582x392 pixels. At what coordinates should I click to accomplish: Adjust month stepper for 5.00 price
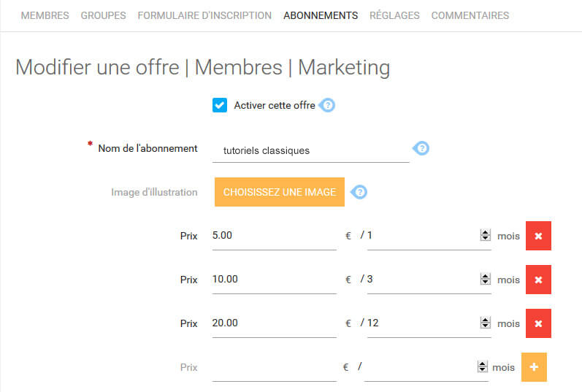click(484, 236)
